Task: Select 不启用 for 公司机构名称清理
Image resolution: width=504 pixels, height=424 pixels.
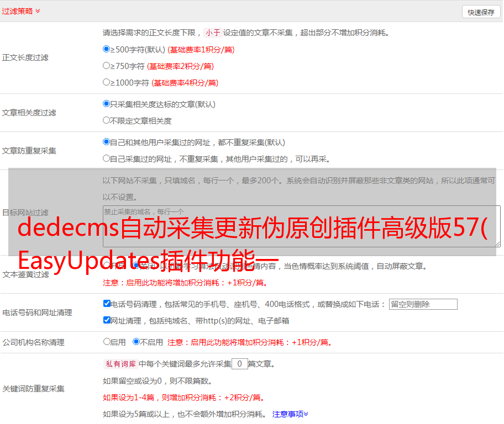Action: (136, 342)
